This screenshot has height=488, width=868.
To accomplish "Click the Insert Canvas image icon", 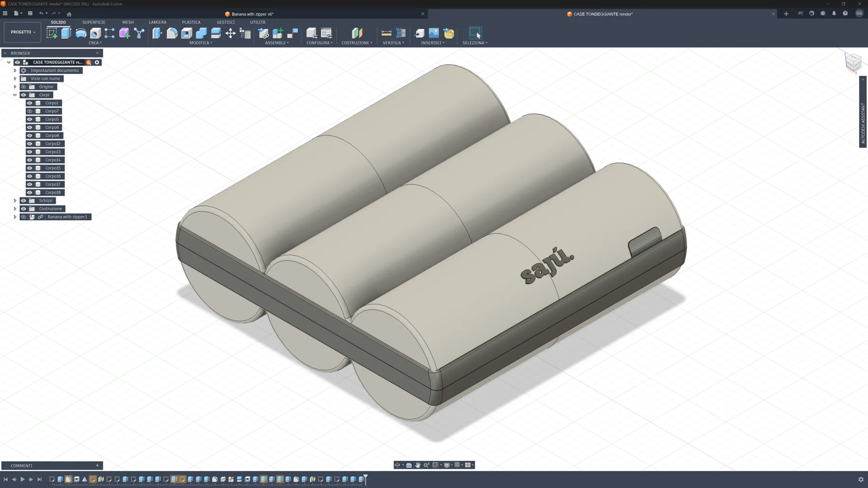I will pyautogui.click(x=434, y=33).
